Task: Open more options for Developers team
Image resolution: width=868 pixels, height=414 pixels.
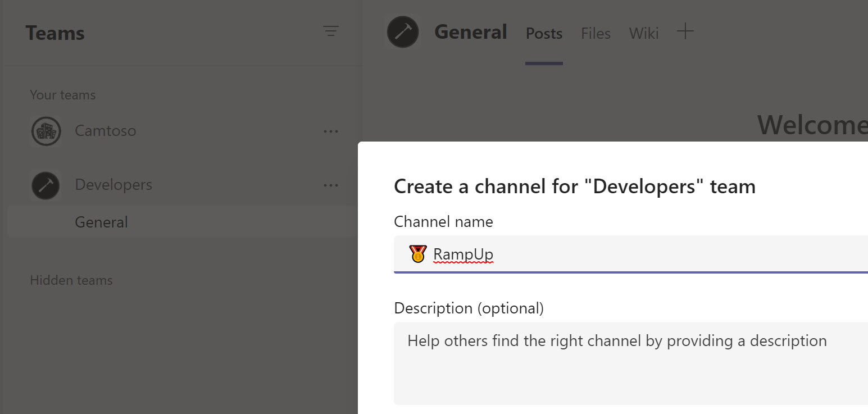Action: 331,185
